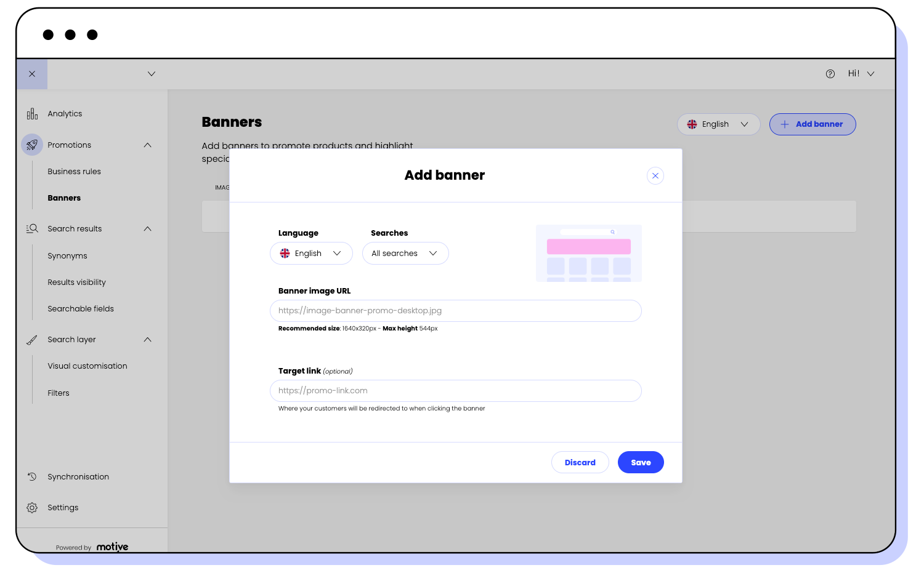Screen dimensions: 924x573
Task: Save the new banner
Action: (641, 462)
